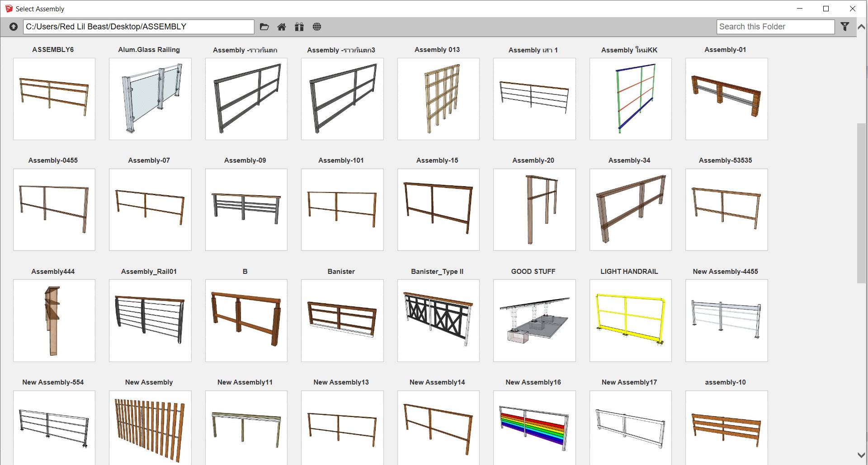Select the yellow LIGHT HANDRAIL thumbnail
Screen dimensions: 868x465
click(x=631, y=320)
